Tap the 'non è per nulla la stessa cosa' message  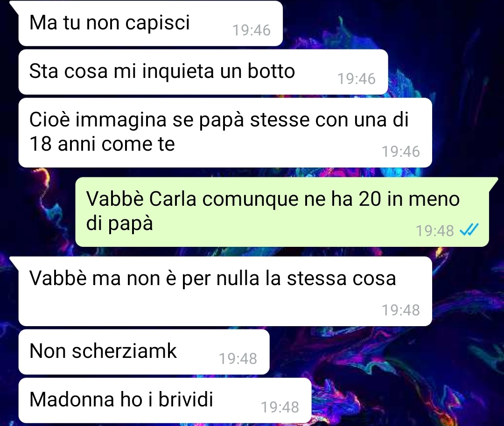click(x=225, y=292)
